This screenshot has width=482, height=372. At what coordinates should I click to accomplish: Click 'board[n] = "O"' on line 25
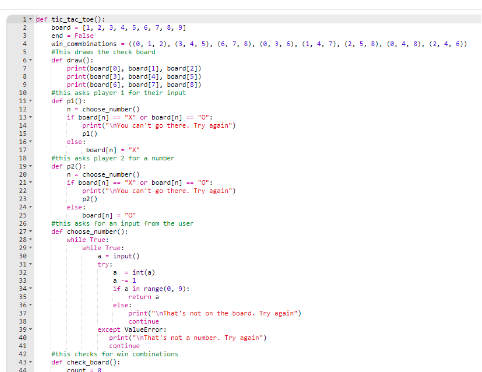coord(109,215)
